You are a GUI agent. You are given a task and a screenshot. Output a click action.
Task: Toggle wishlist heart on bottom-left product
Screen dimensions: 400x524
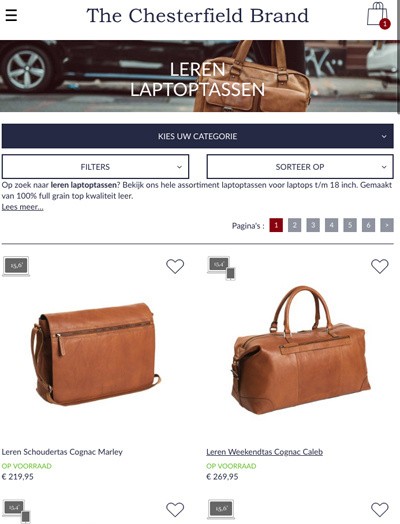point(175,510)
